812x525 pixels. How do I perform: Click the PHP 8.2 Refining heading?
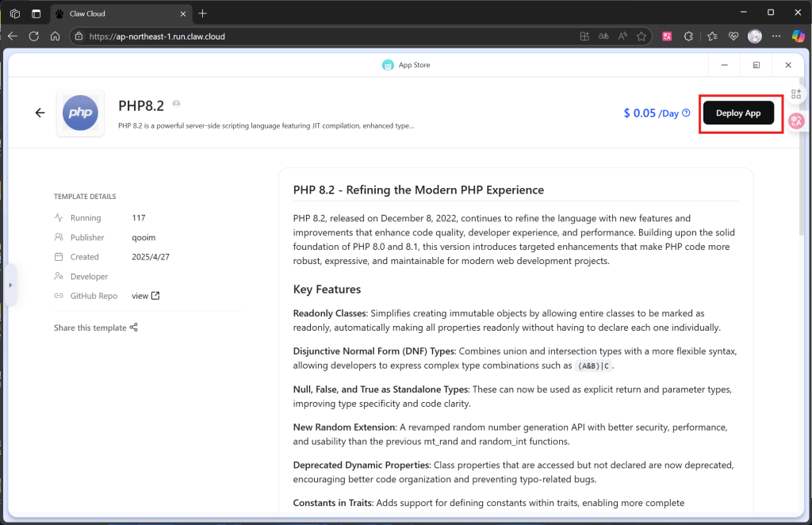click(x=419, y=190)
